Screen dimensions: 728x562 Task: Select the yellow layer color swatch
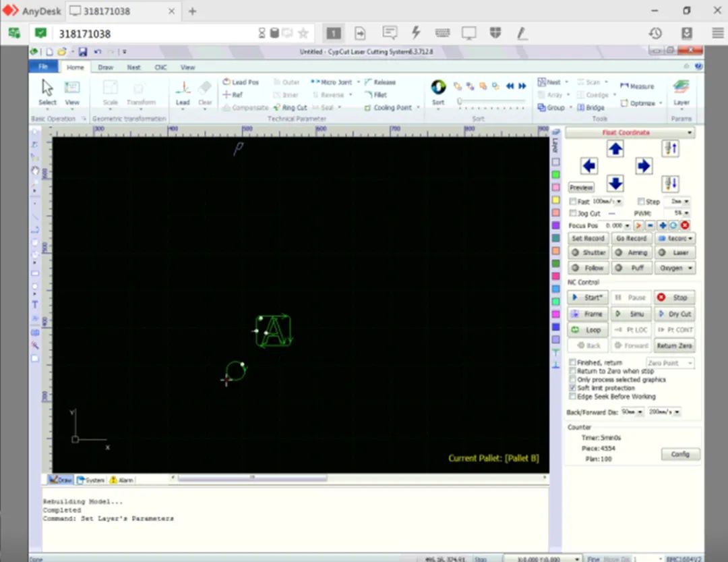(x=555, y=200)
